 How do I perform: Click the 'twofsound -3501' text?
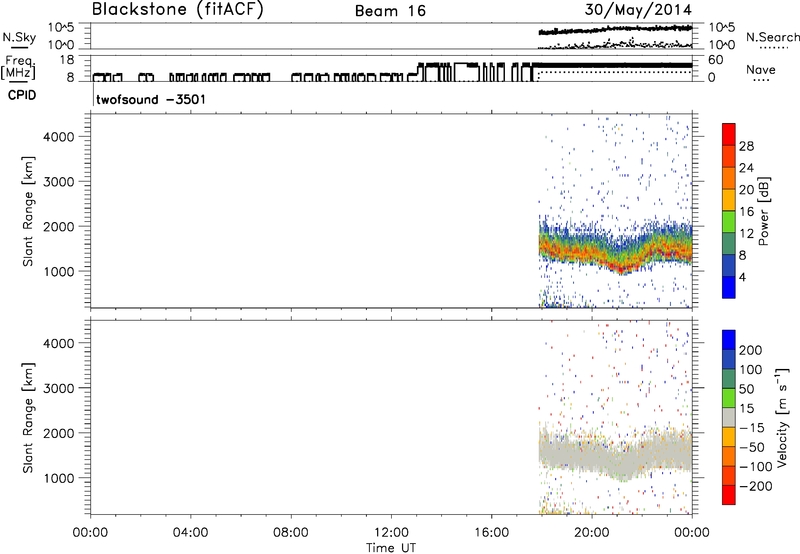[x=151, y=99]
